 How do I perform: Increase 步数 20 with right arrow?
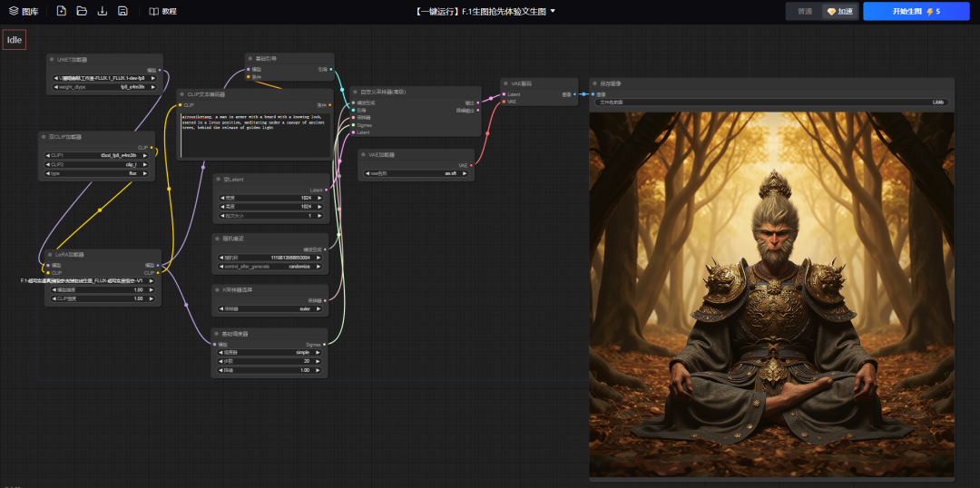click(x=320, y=361)
